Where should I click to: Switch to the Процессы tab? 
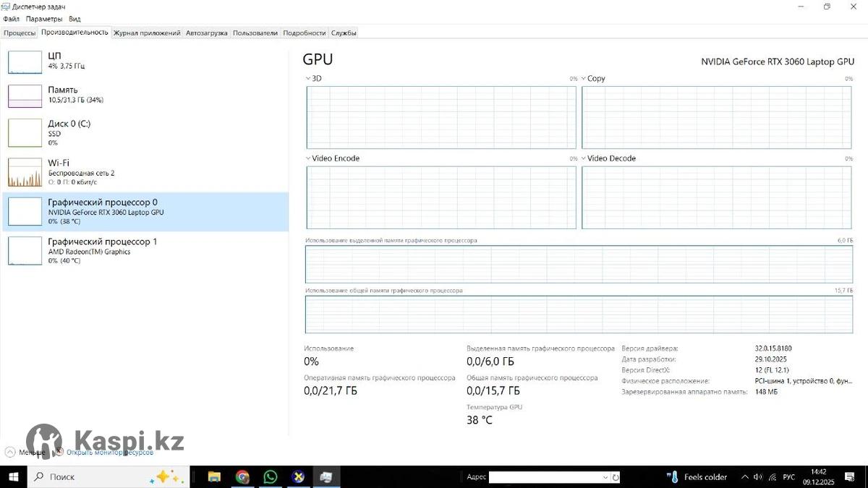pos(20,33)
